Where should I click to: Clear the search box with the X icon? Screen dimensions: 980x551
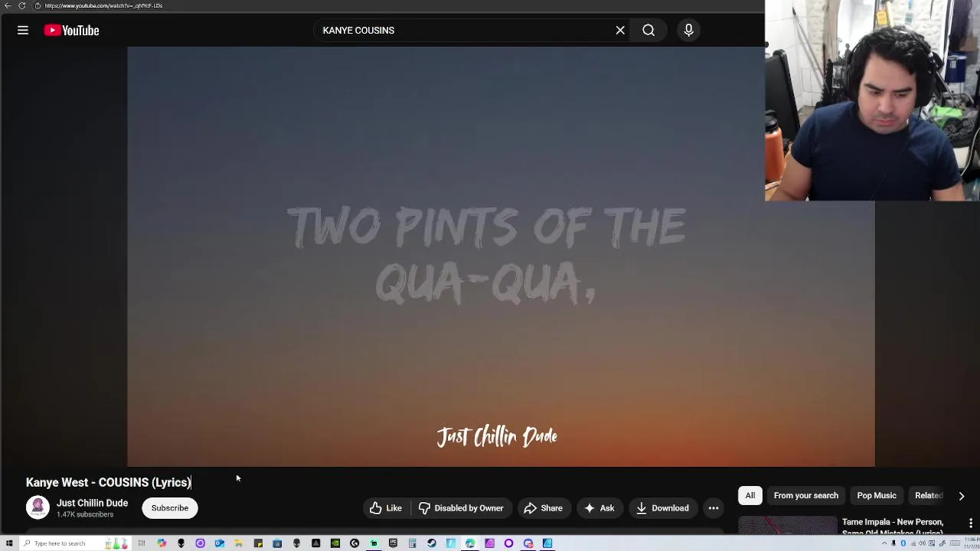coord(620,31)
